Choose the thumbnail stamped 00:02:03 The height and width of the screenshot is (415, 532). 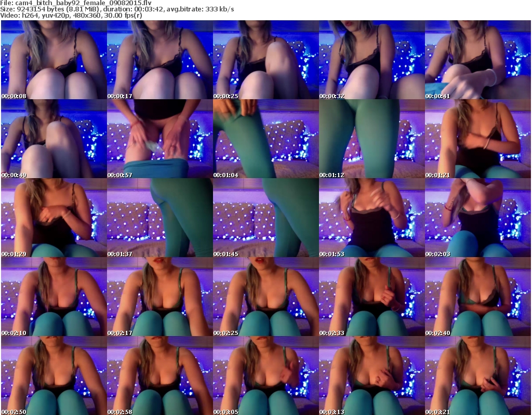[x=478, y=218]
